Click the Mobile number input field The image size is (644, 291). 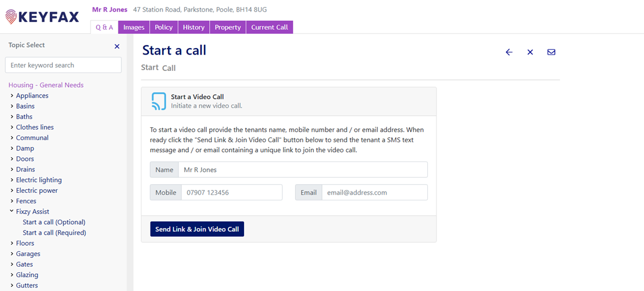(231, 193)
